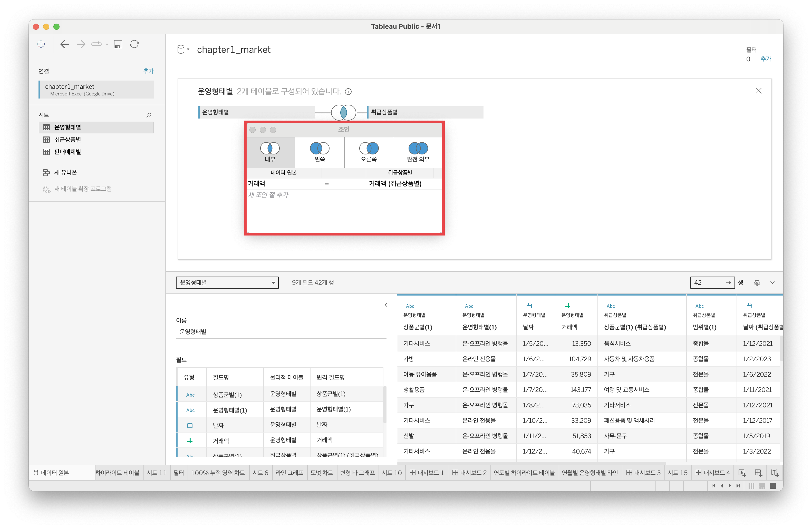Click the Tableau logo start icon
The width and height of the screenshot is (812, 529).
(41, 44)
